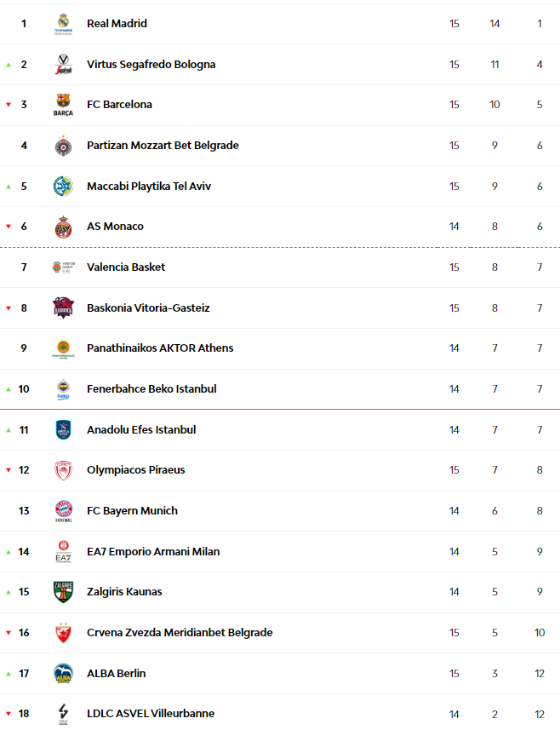Click the Real Madrid club logo
560x730 pixels.
pos(63,24)
